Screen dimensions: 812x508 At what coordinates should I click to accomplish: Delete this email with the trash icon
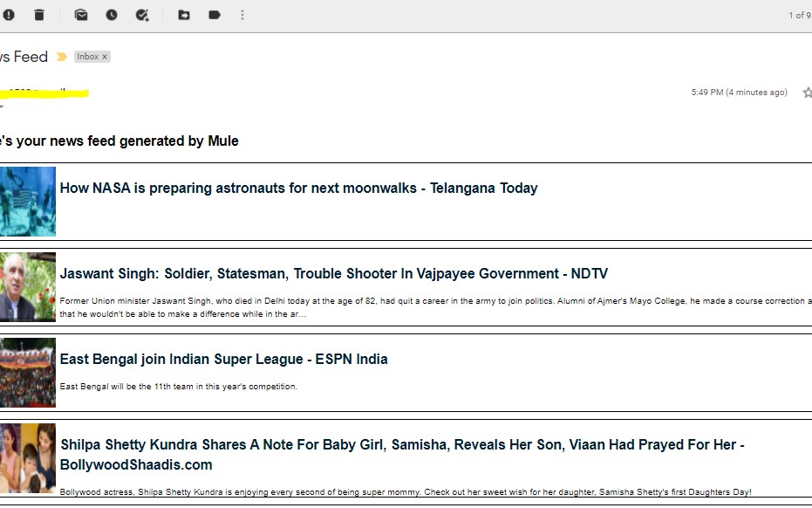click(x=39, y=15)
